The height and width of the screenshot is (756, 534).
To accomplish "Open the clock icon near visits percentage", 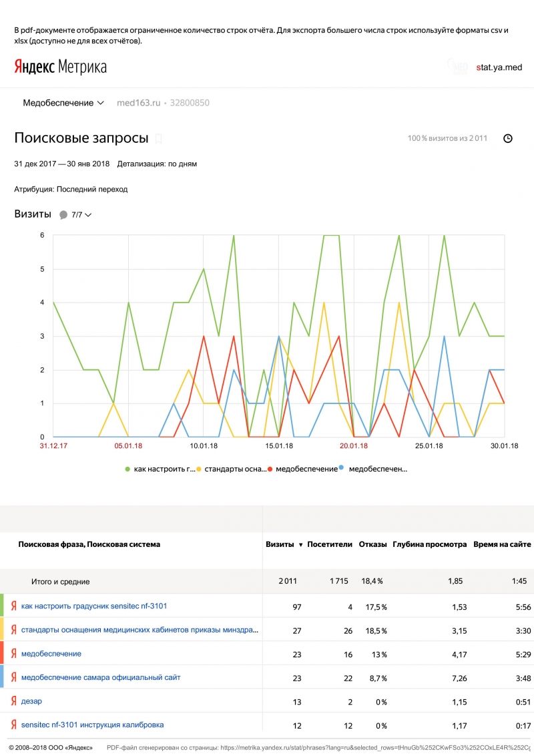I will click(507, 138).
